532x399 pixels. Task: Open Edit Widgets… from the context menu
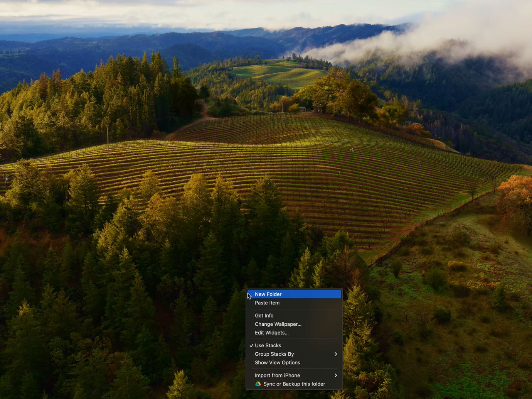click(x=271, y=333)
